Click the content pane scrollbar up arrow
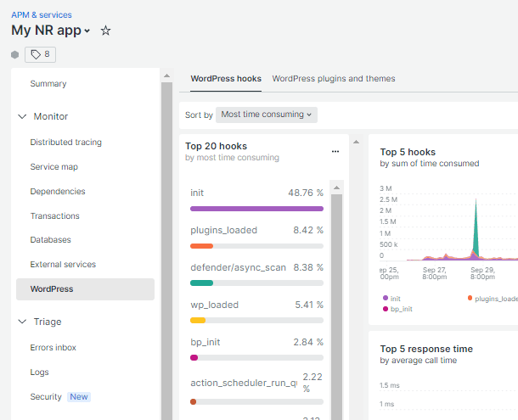The height and width of the screenshot is (420, 518). [x=356, y=142]
